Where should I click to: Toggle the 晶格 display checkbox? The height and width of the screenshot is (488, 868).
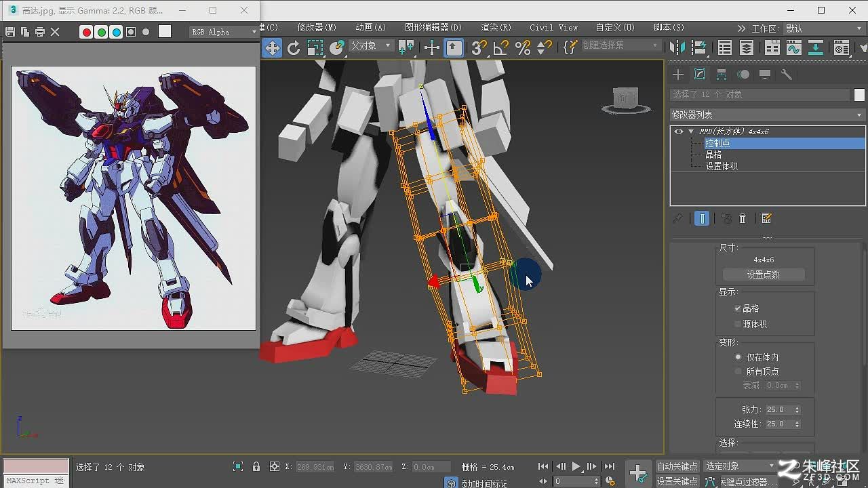pyautogui.click(x=738, y=308)
